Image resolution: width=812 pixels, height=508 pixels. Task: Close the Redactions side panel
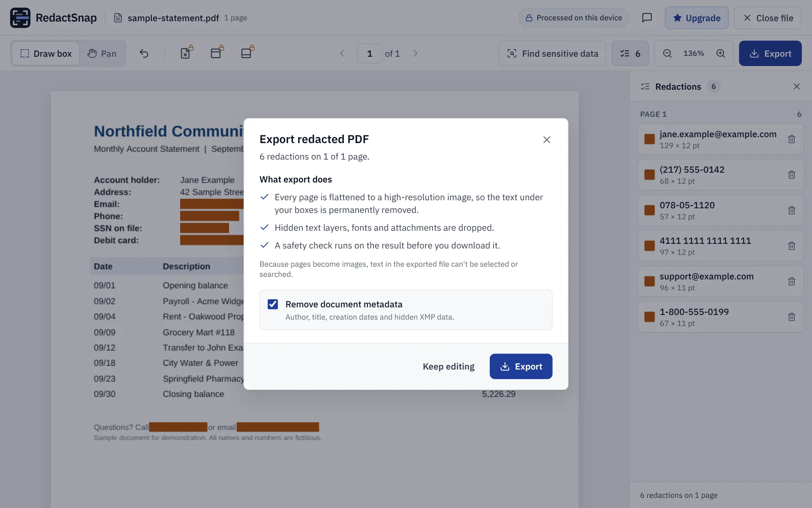(x=796, y=86)
